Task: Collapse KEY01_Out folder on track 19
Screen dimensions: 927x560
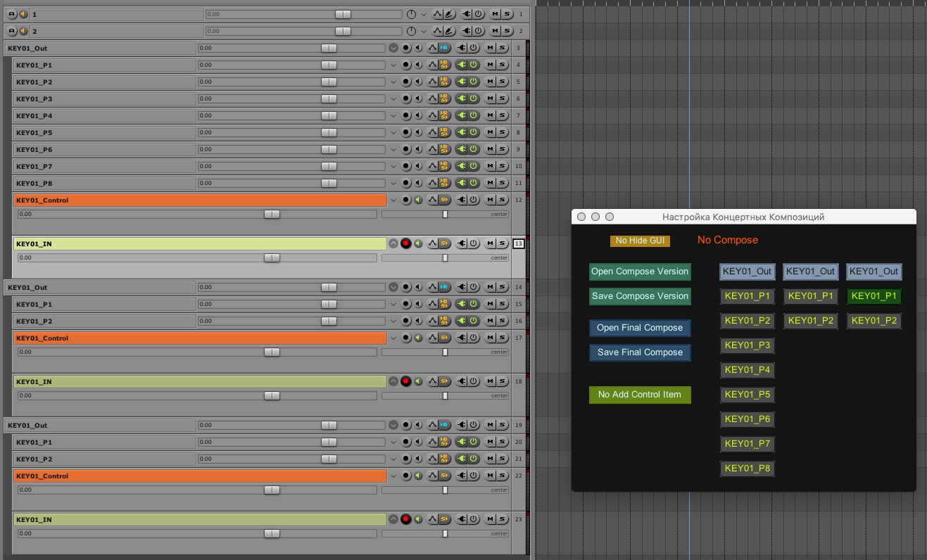Action: click(x=393, y=425)
